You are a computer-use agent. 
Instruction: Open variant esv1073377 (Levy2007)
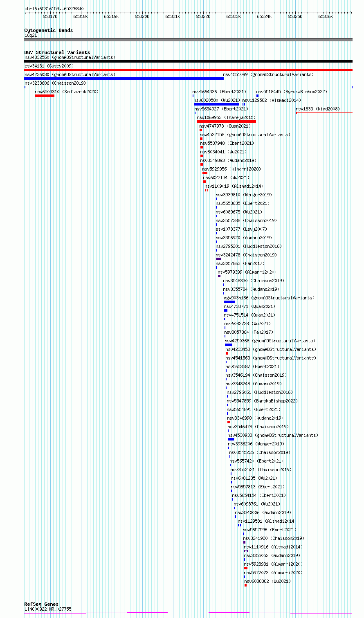(241, 229)
